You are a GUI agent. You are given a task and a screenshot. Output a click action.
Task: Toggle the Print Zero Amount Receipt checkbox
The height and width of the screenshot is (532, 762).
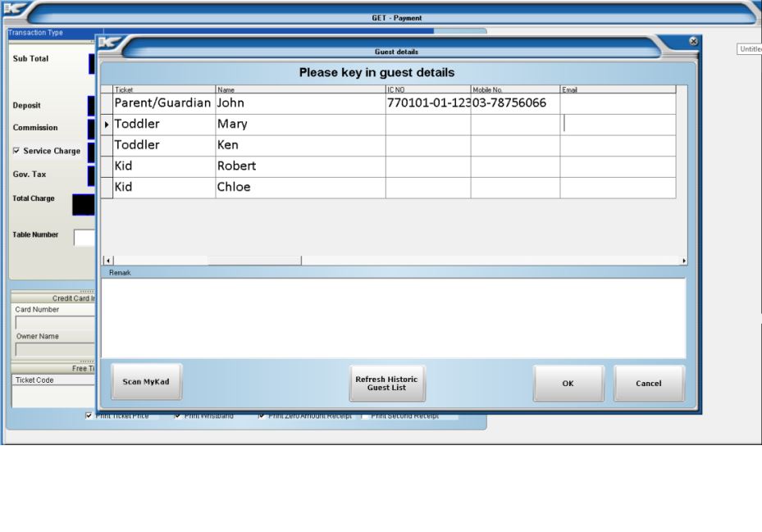tap(262, 416)
